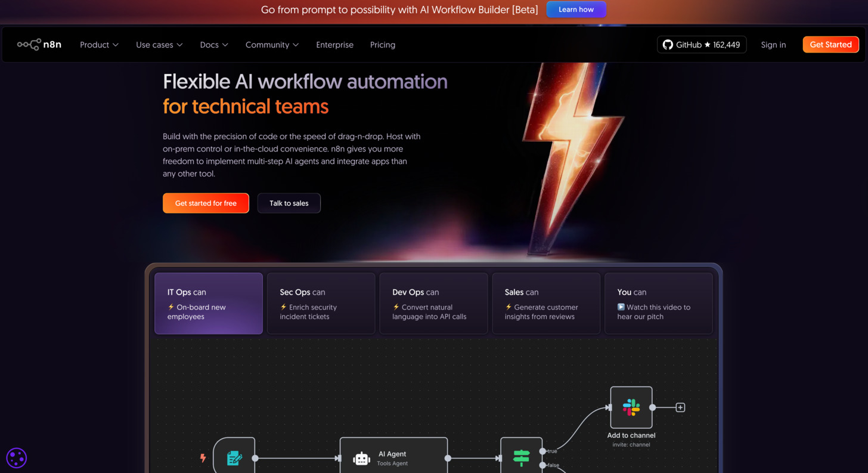Click the Slack node icon

631,407
